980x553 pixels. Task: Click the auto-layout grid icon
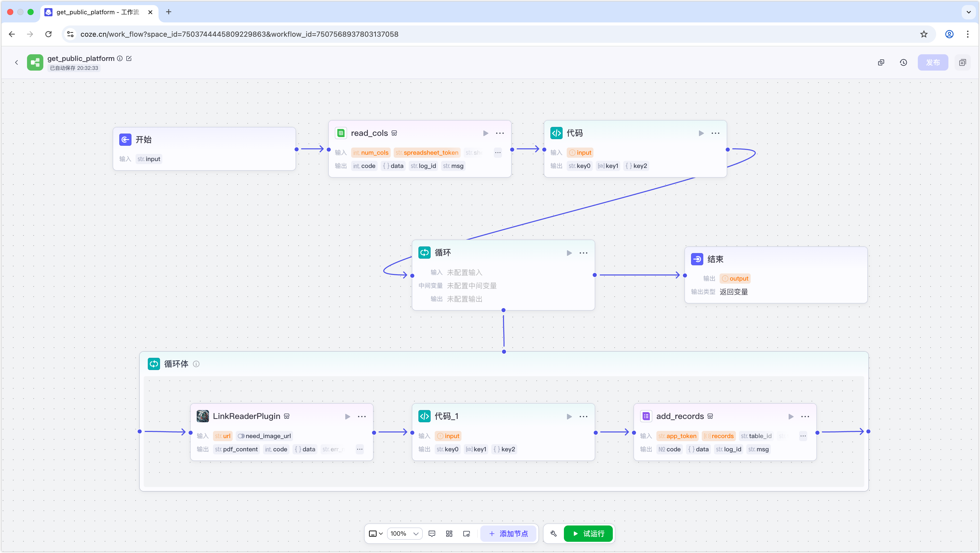coord(449,534)
